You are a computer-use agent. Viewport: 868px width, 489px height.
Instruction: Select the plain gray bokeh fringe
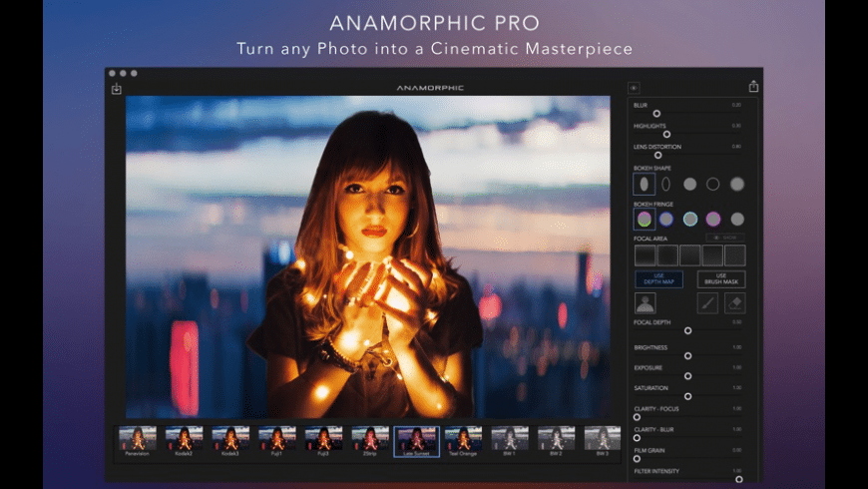click(x=737, y=220)
